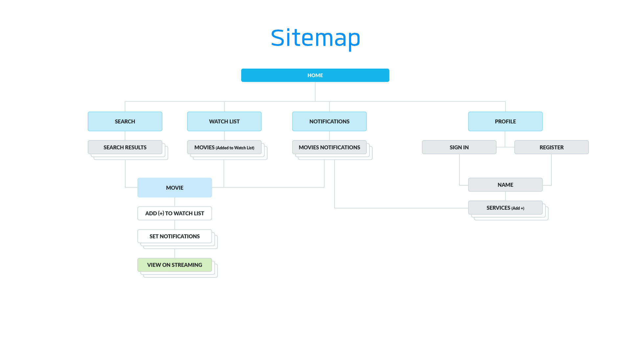The width and height of the screenshot is (631, 364).
Task: Open the NOTIFICATIONS node
Action: 329,121
